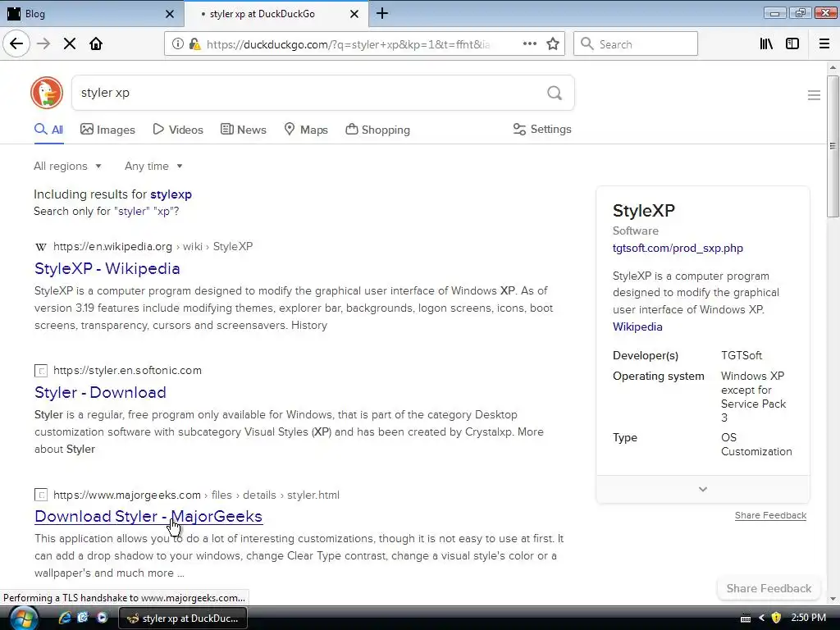The height and width of the screenshot is (630, 840).
Task: Click the styler xp taskbar window button
Action: [x=182, y=619]
